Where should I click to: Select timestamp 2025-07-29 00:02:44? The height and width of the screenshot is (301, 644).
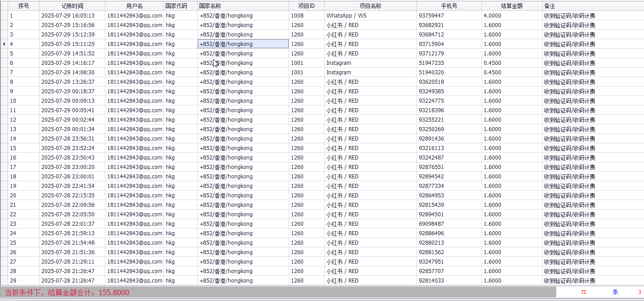(72, 119)
